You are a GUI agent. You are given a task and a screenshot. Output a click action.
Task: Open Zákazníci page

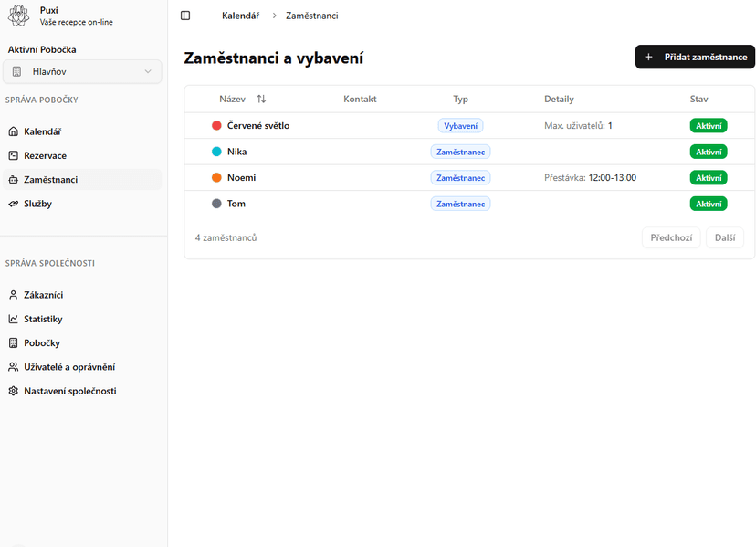pos(82,295)
